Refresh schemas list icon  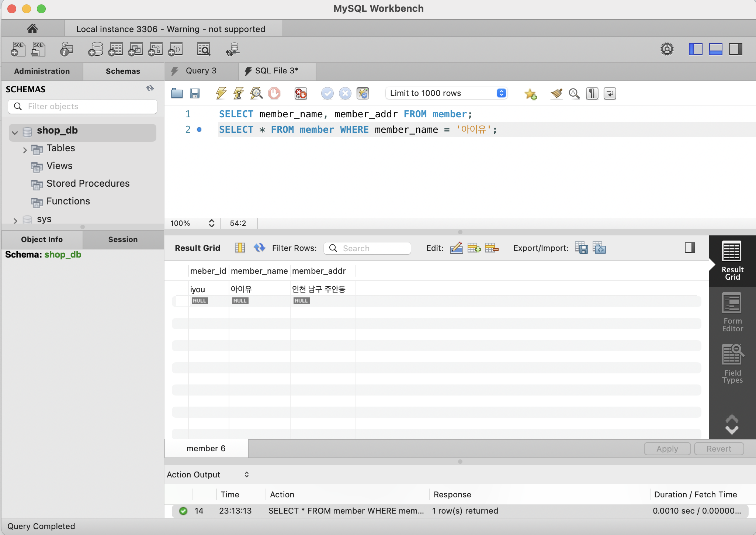point(150,89)
